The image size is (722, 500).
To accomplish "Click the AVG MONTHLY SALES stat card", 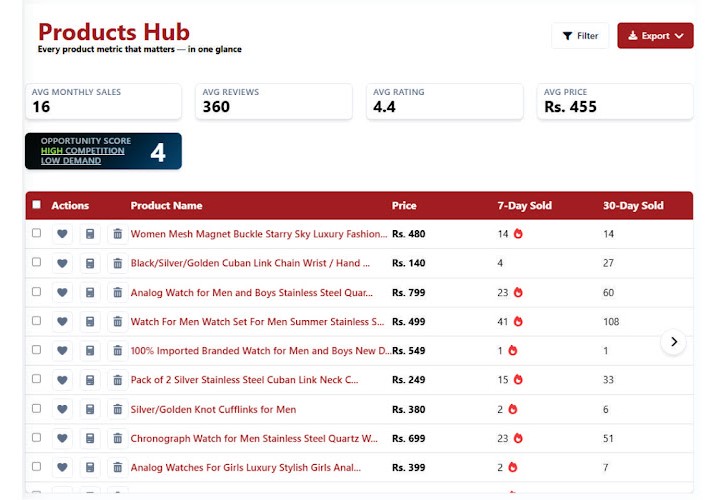I will pos(103,101).
